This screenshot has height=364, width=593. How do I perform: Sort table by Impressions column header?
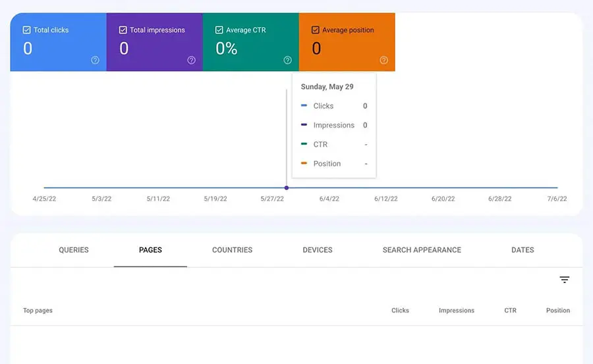(457, 311)
